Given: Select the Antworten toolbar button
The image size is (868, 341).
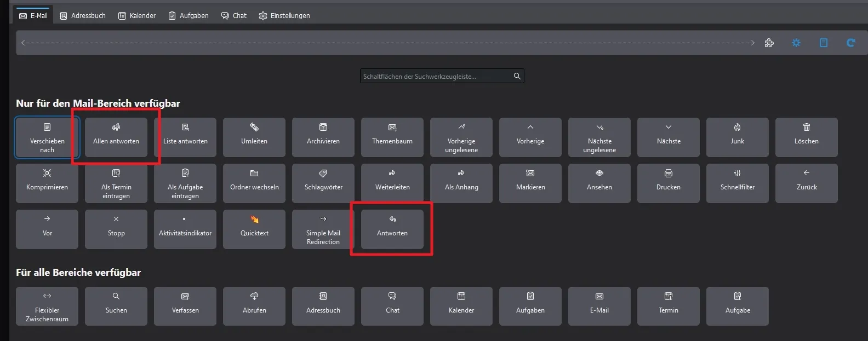Looking at the screenshot, I should click(392, 229).
